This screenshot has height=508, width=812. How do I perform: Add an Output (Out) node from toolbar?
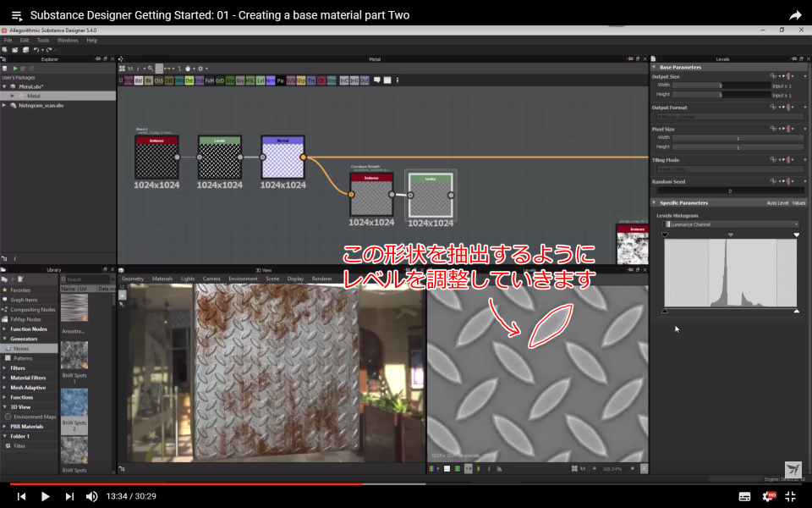coord(365,81)
